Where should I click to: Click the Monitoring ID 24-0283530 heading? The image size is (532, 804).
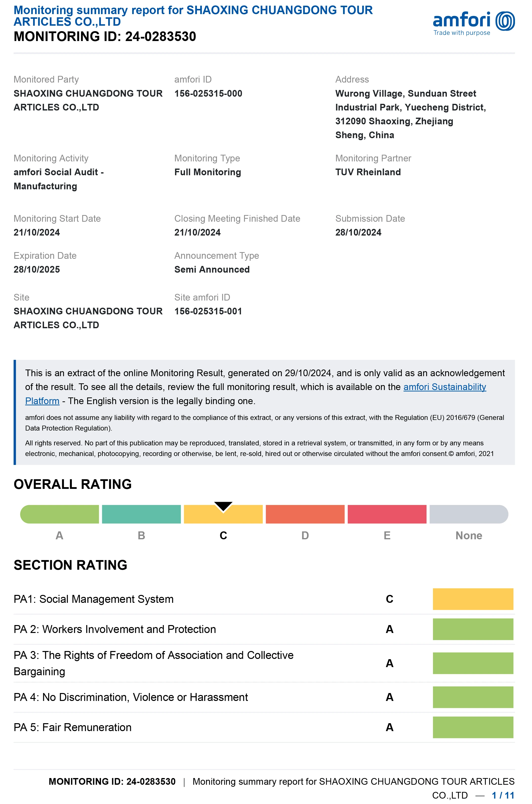coord(105,36)
